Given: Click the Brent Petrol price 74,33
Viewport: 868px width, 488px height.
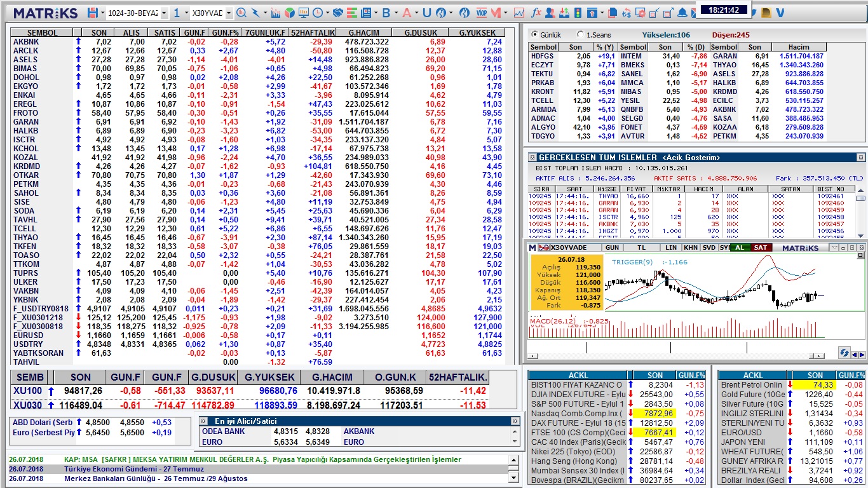Looking at the screenshot, I should [x=815, y=385].
